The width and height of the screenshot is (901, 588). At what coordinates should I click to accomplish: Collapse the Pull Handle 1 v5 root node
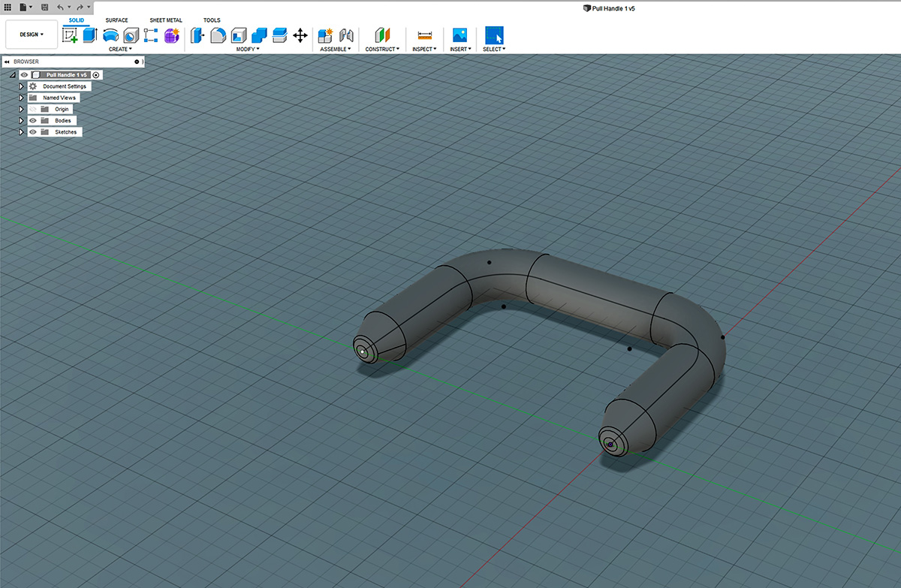click(12, 75)
